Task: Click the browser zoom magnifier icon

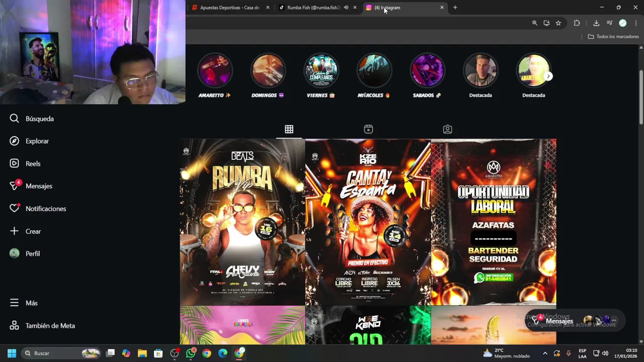Action: click(535, 23)
